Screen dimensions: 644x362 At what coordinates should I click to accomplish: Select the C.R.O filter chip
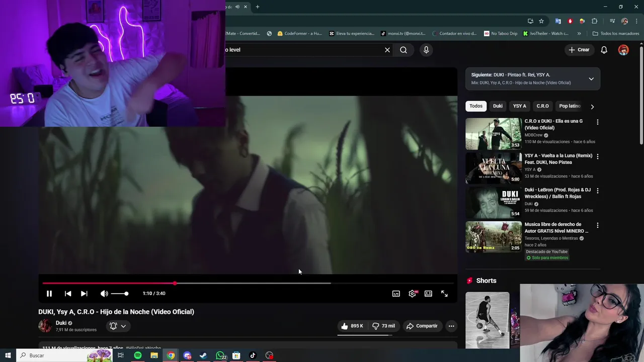[x=542, y=106]
